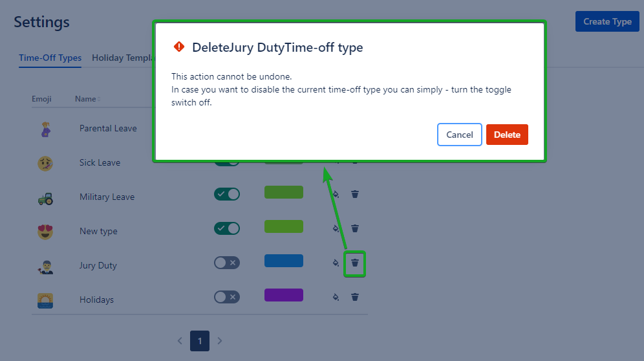Confirm with the red Delete button
This screenshot has height=361, width=644.
point(507,135)
